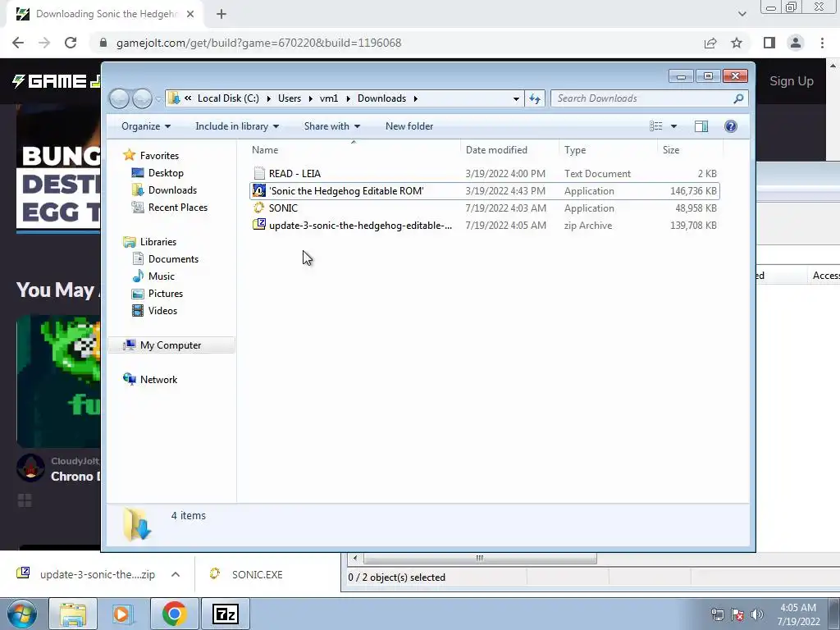Viewport: 840px width, 630px height.
Task: Select the update-3 zip archive icon
Action: [259, 225]
